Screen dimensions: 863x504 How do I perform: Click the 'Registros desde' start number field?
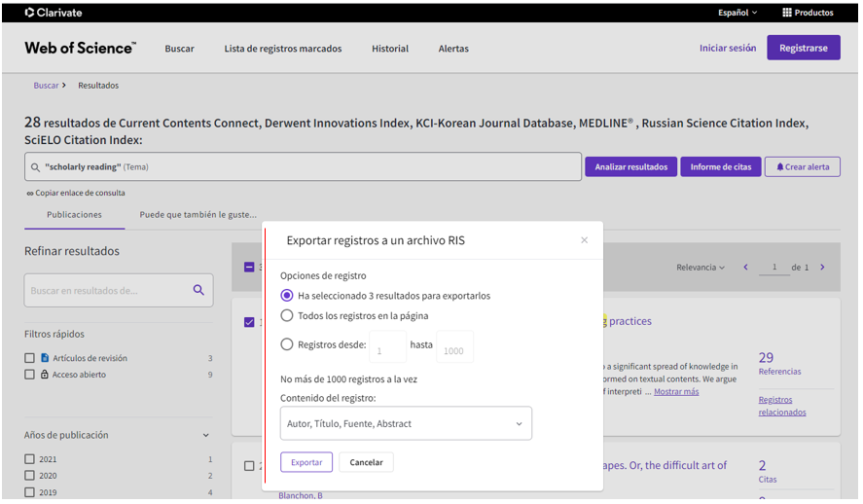tap(388, 346)
